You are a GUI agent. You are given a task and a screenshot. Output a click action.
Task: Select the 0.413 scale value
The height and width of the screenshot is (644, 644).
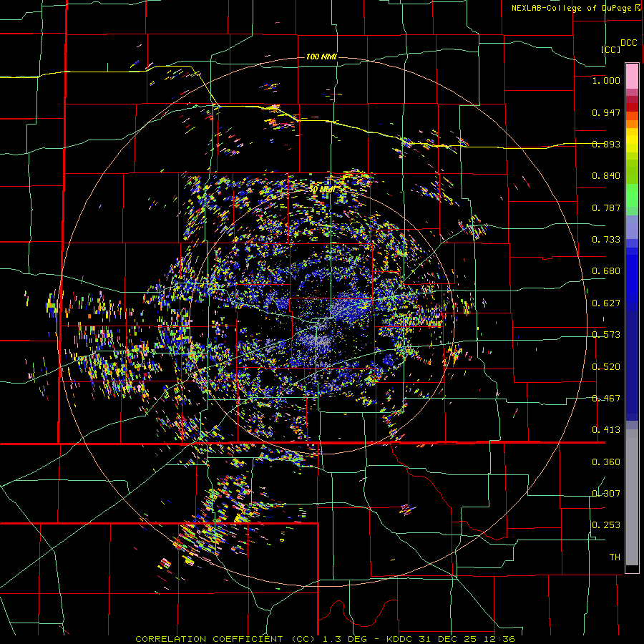click(606, 430)
